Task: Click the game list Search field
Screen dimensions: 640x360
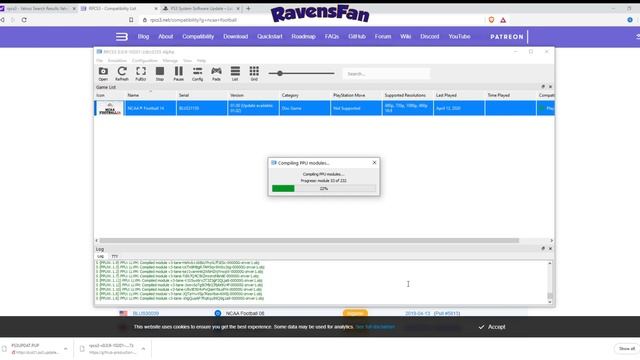Action: click(386, 74)
